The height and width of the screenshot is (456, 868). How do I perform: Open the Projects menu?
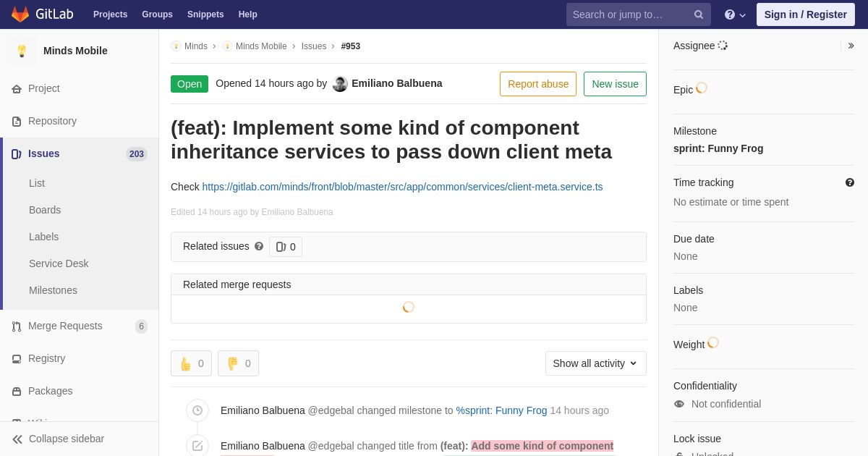pos(110,14)
